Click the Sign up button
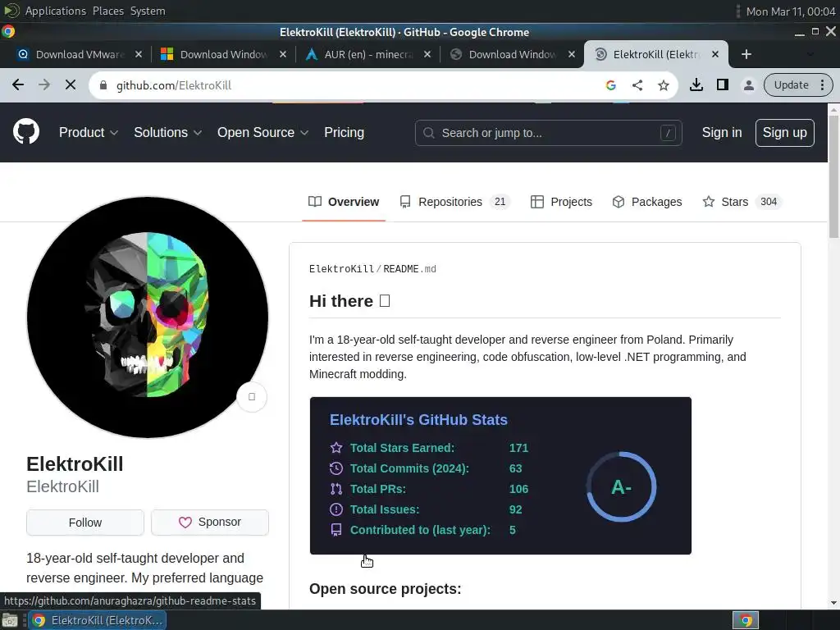The width and height of the screenshot is (840, 630). click(784, 132)
